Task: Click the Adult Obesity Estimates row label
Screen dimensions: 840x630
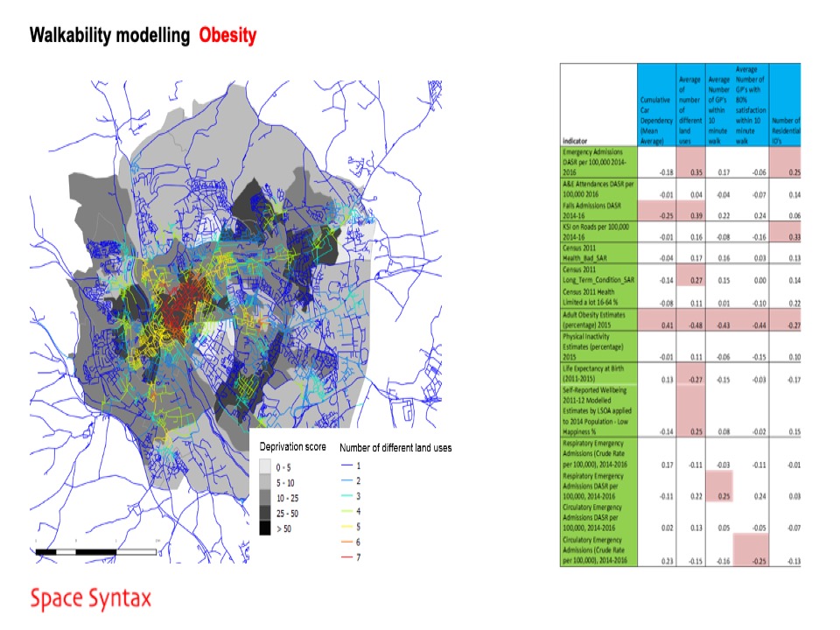Action: click(x=598, y=318)
